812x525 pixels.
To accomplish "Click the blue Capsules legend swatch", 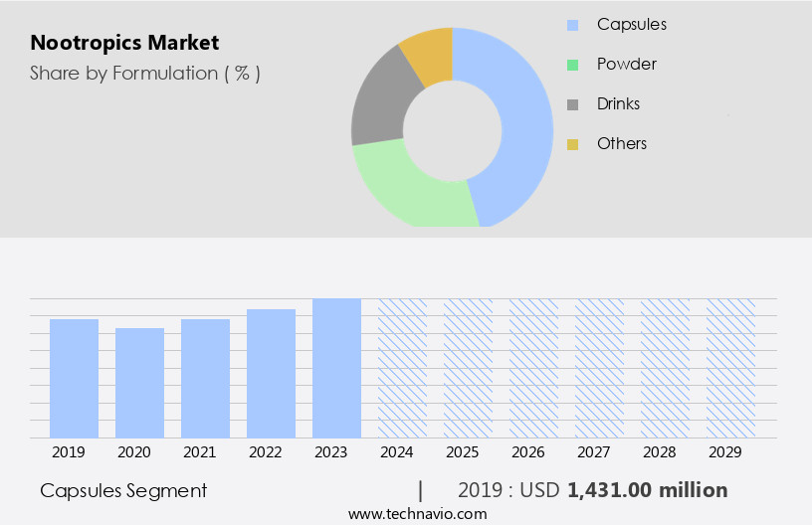I will tap(572, 25).
